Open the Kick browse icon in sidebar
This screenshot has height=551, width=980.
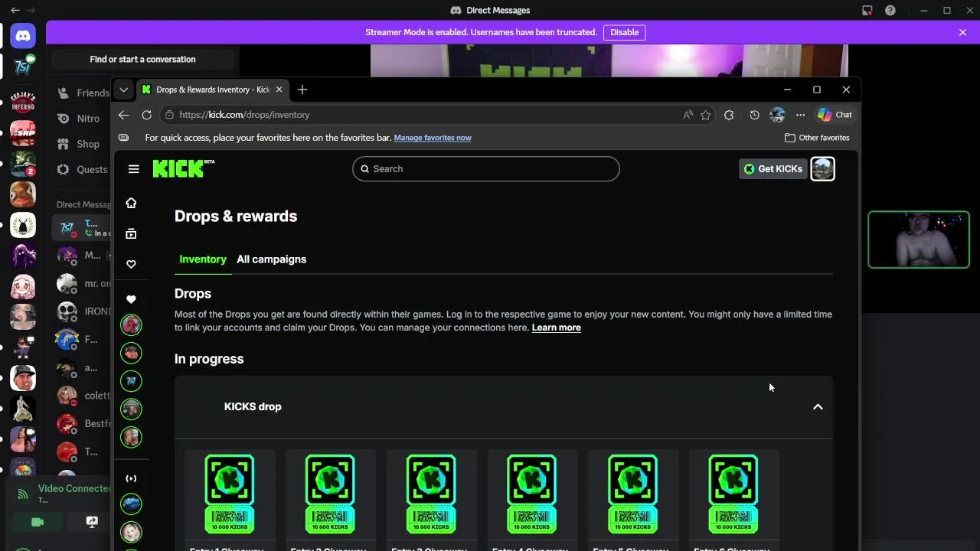pos(131,233)
